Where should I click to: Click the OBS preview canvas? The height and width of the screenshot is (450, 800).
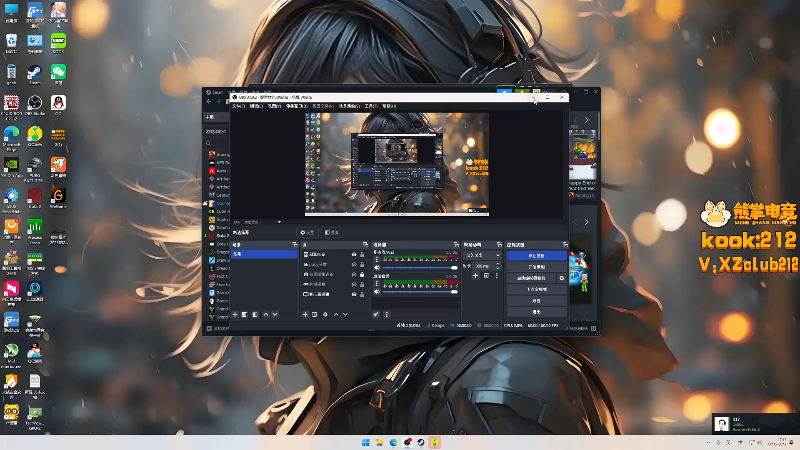click(x=397, y=164)
